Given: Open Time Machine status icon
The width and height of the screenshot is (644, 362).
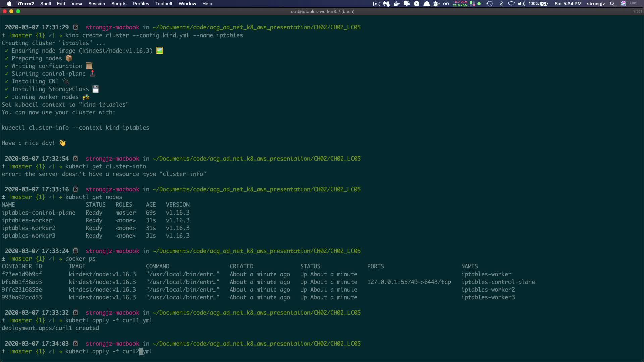Looking at the screenshot, I should pyautogui.click(x=489, y=4).
